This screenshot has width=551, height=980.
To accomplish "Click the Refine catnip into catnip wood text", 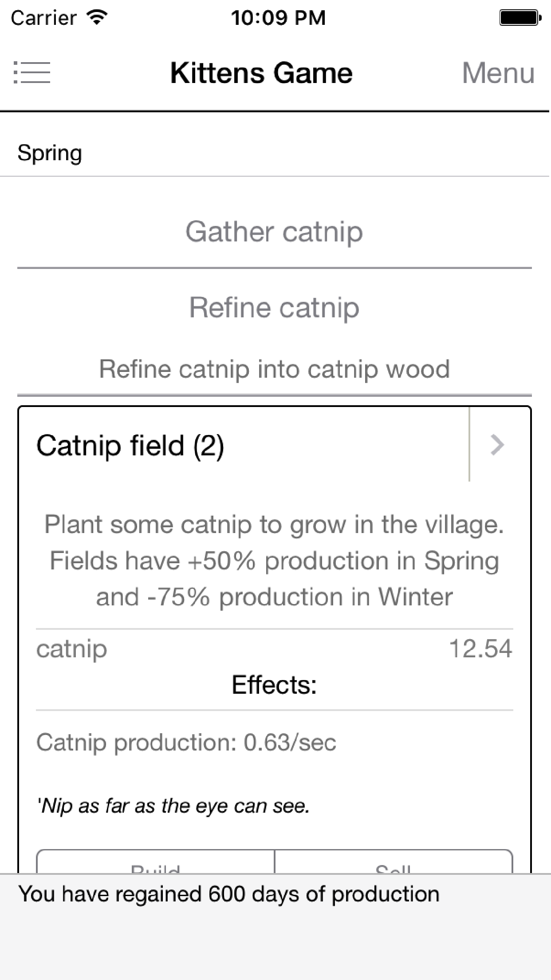I will [x=274, y=369].
